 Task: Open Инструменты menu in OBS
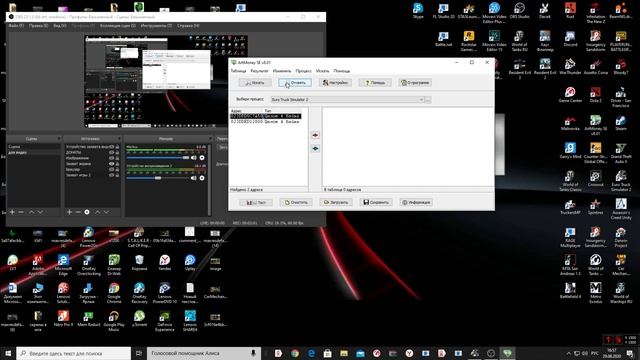(156, 26)
